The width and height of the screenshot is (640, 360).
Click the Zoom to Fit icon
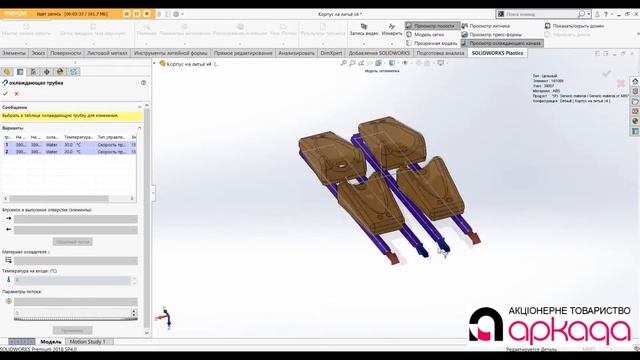coord(344,63)
